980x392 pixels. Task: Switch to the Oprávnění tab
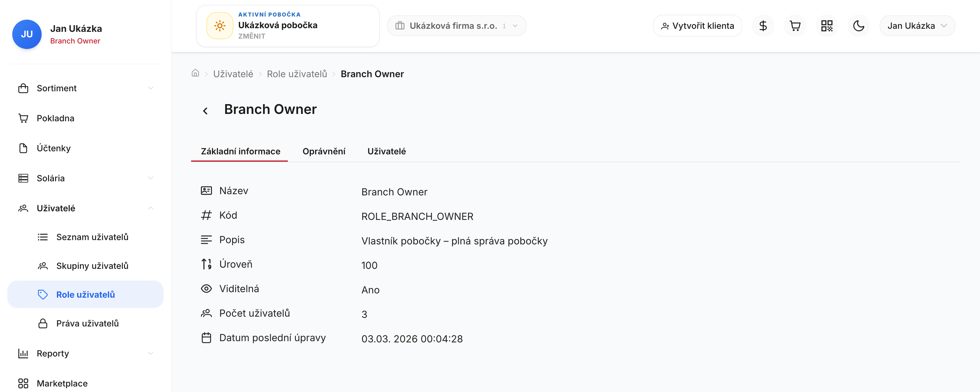point(324,152)
